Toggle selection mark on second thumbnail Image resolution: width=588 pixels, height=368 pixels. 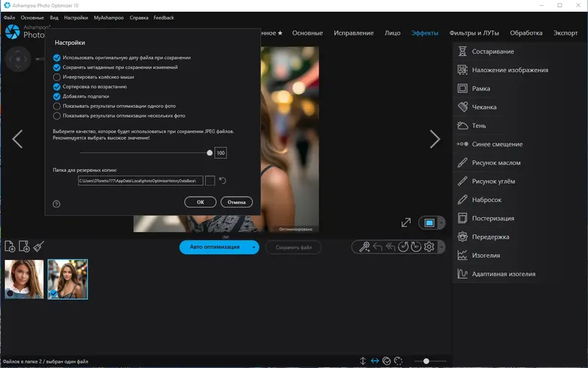point(54,293)
